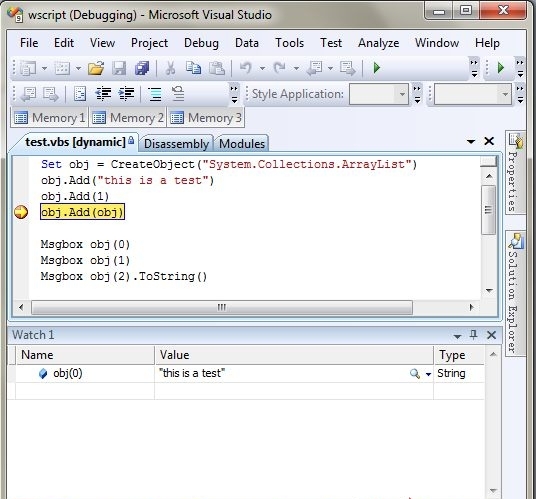Screen dimensions: 536x499
Task: Click the Type column header in Watch 1
Action: point(459,355)
